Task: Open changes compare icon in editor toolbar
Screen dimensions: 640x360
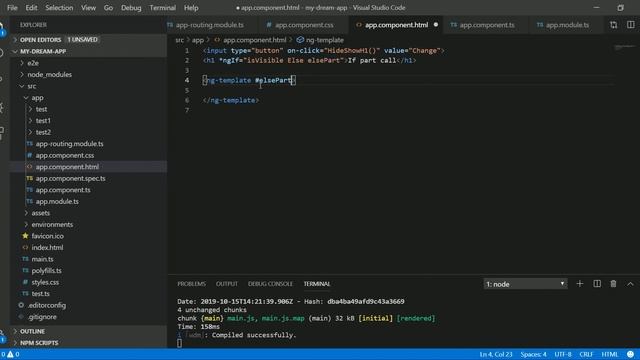Action: click(613, 25)
